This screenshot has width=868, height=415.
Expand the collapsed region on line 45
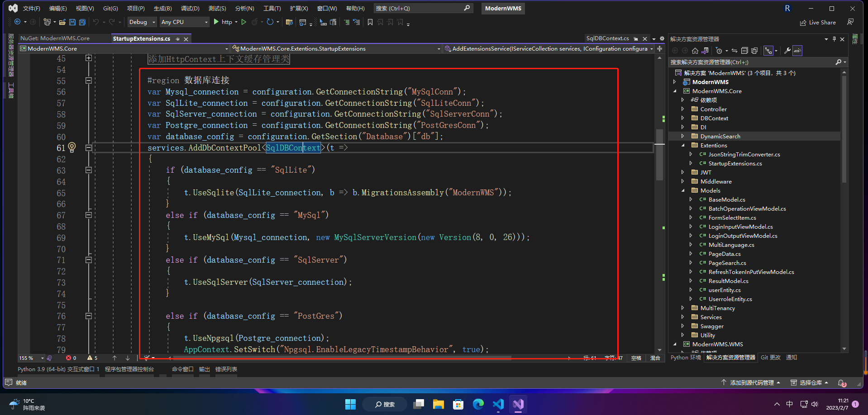pos(89,58)
